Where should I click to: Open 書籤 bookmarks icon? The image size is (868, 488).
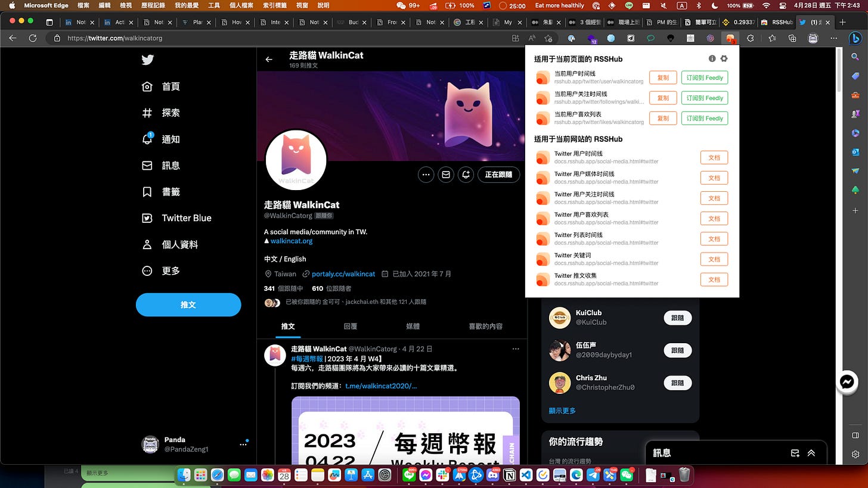click(147, 191)
